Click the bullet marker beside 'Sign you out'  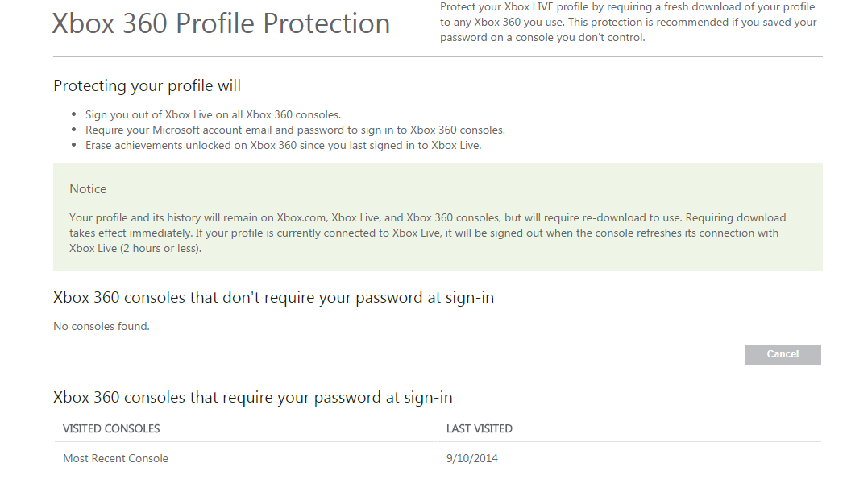tap(76, 115)
